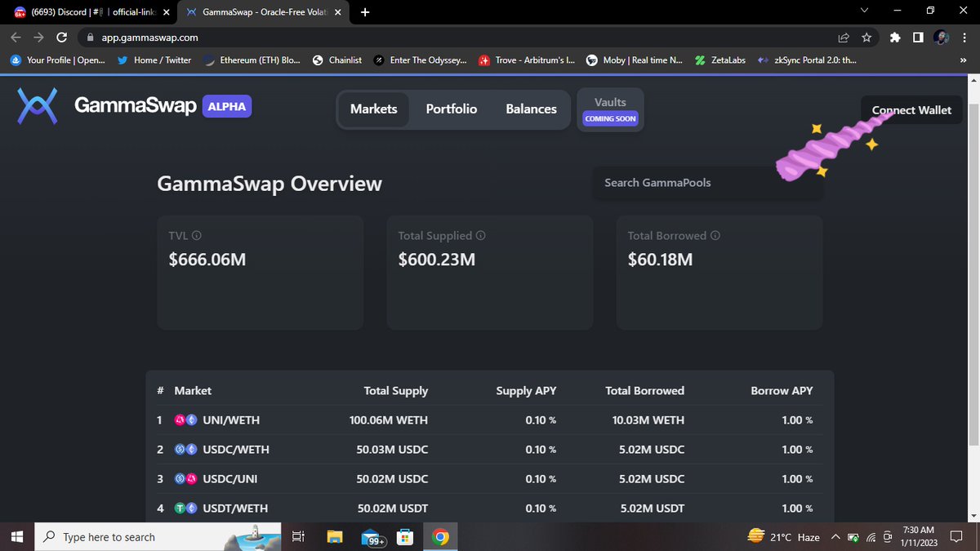Open the USDC/UNI market row
The width and height of the screenshot is (980, 551).
click(x=490, y=479)
